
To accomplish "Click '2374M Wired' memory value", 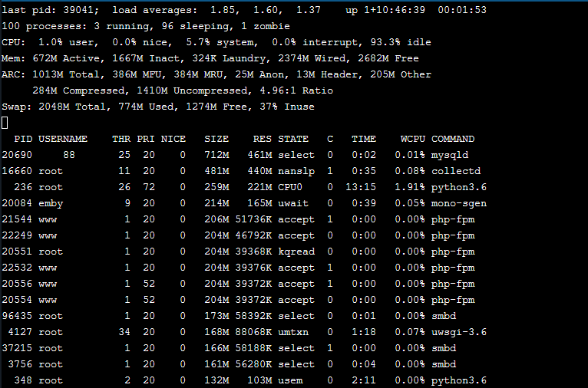I will click(x=312, y=58).
